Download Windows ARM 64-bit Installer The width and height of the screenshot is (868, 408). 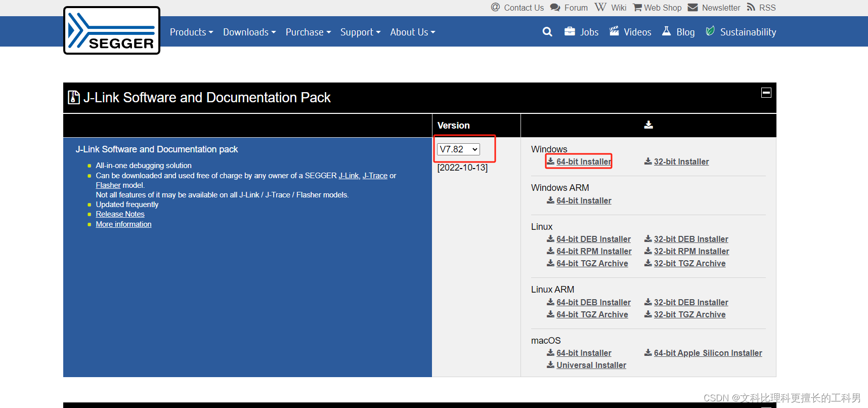click(584, 200)
